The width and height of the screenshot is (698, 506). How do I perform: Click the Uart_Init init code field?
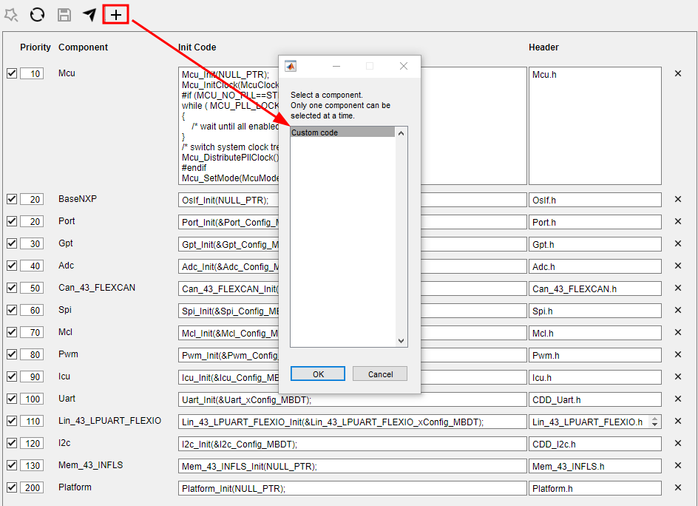tap(352, 400)
